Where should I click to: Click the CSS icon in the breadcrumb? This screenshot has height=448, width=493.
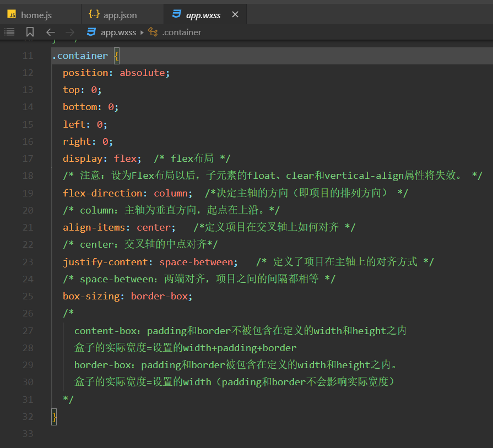(91, 32)
